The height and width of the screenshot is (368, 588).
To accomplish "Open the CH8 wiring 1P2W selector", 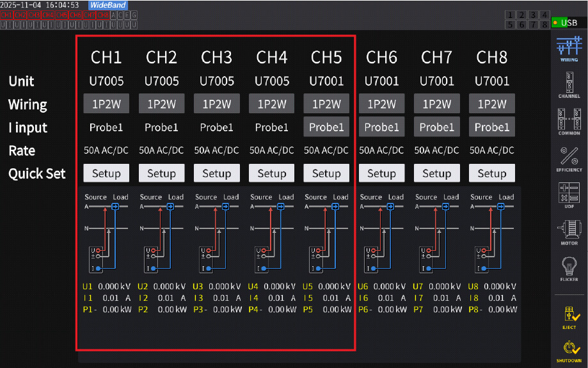I will (491, 104).
